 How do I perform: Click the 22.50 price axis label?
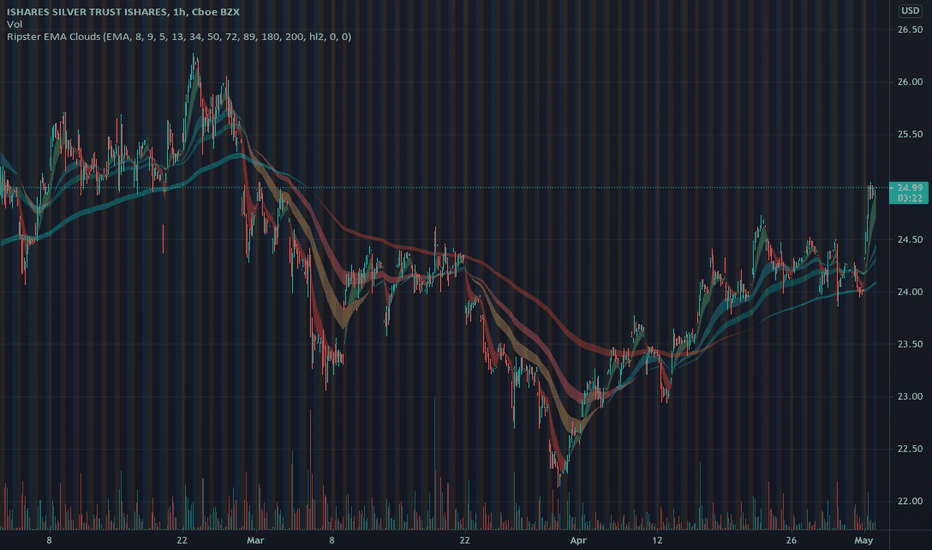pos(910,449)
